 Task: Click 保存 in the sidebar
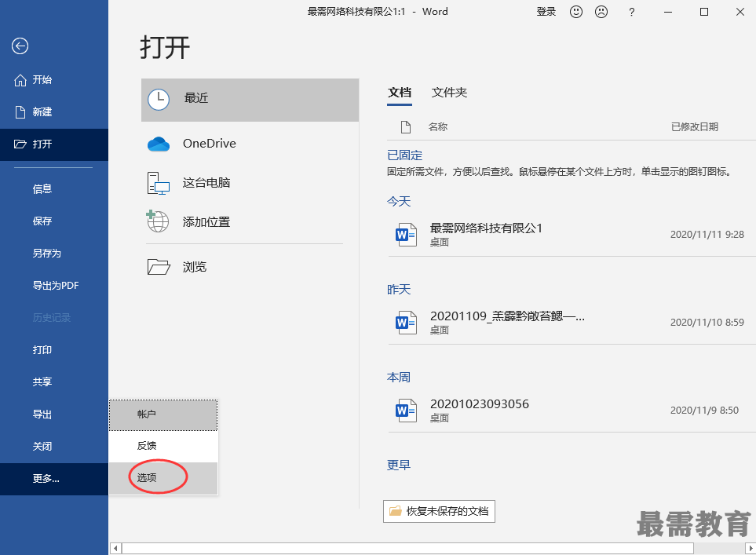coord(54,221)
